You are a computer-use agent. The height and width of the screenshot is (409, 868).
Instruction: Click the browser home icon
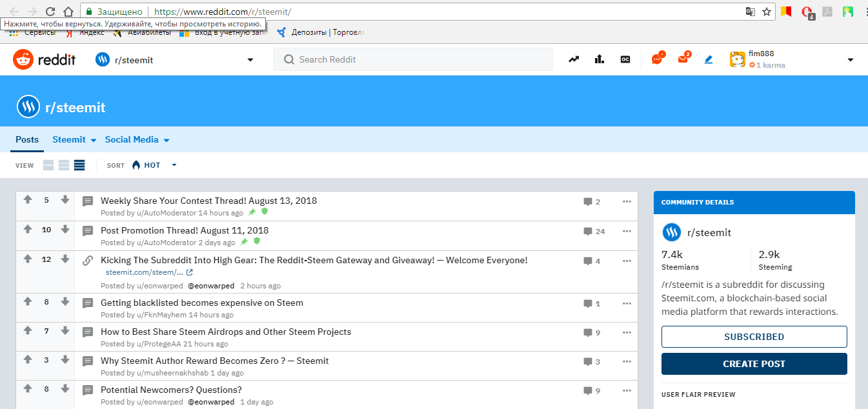click(x=68, y=12)
